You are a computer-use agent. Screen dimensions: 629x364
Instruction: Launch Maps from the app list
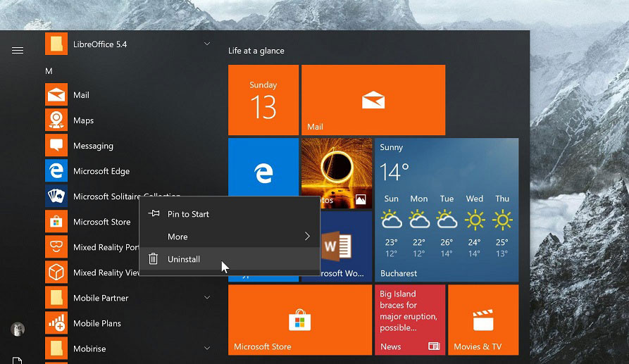(x=56, y=120)
